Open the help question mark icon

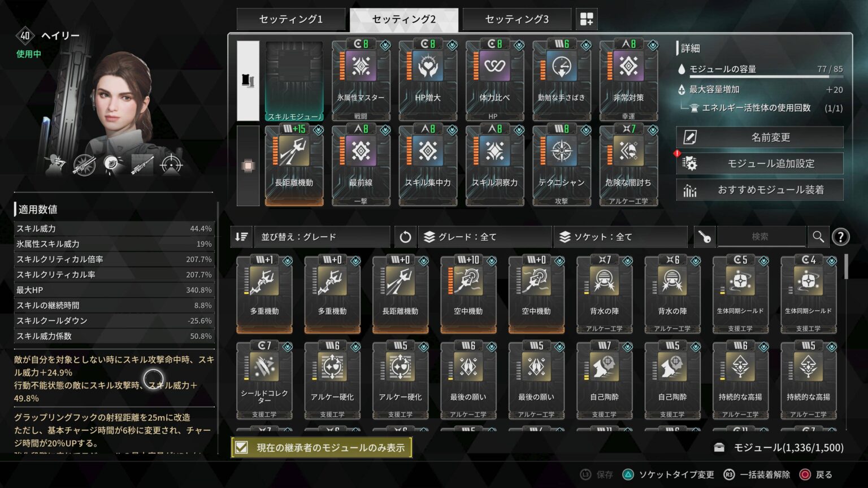pos(843,237)
